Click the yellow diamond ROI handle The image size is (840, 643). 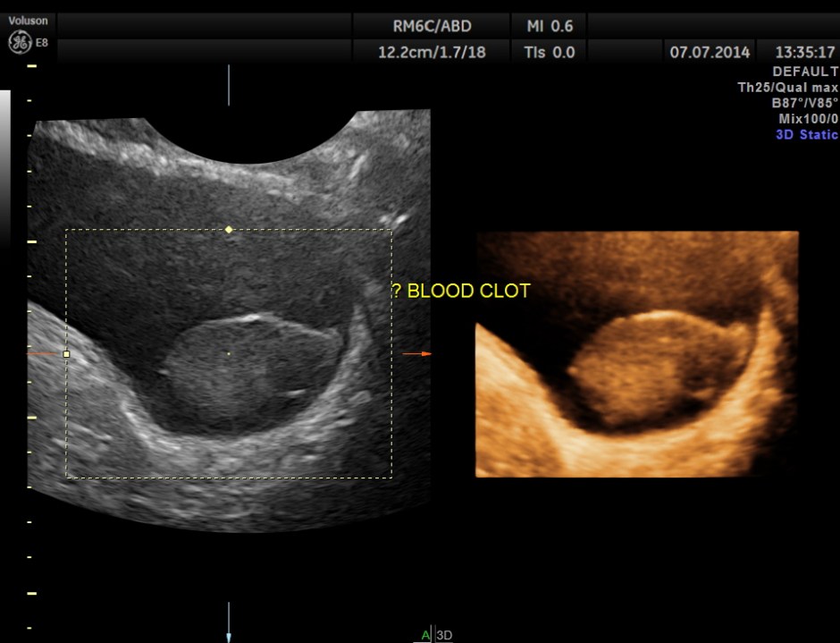pyautogui.click(x=228, y=230)
